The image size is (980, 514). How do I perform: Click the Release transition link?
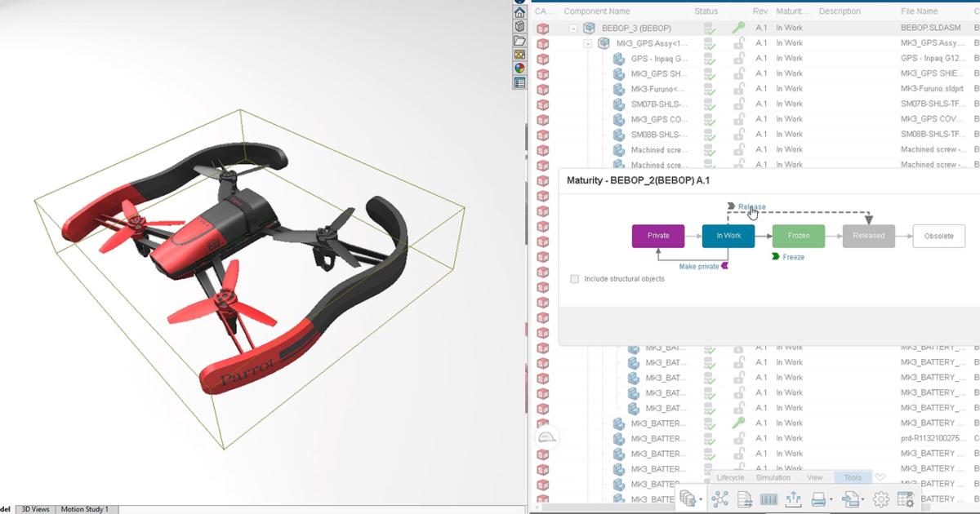coord(752,206)
